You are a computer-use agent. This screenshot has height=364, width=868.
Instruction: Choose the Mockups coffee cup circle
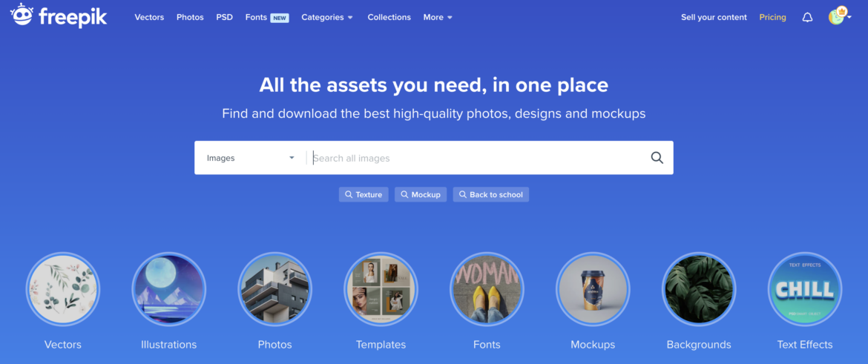[x=593, y=289]
